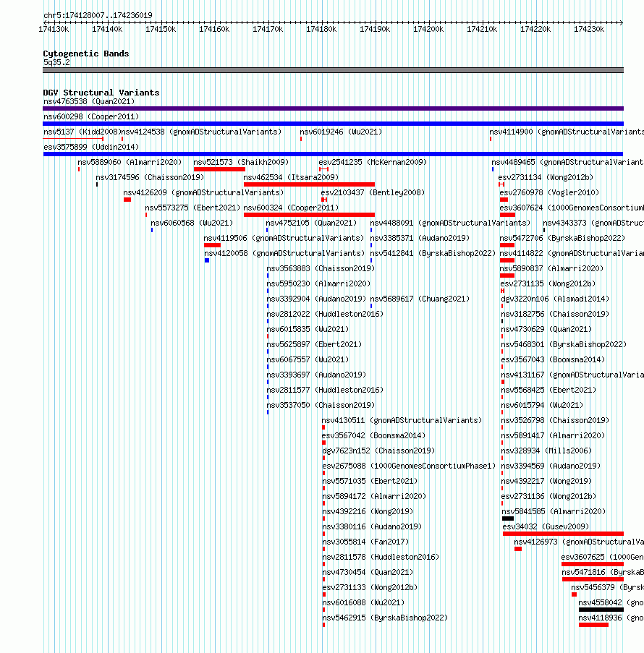Open the nsv600324 (Cooper2011) label
644x653 pixels.
[291, 208]
